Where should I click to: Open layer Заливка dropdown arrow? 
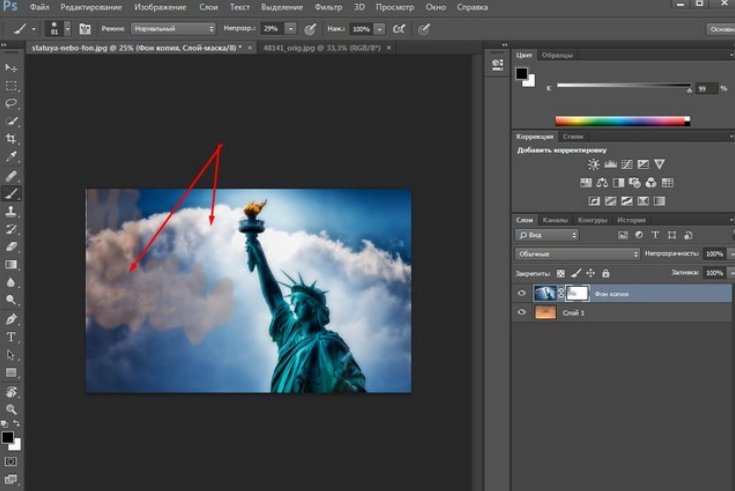pyautogui.click(x=731, y=272)
